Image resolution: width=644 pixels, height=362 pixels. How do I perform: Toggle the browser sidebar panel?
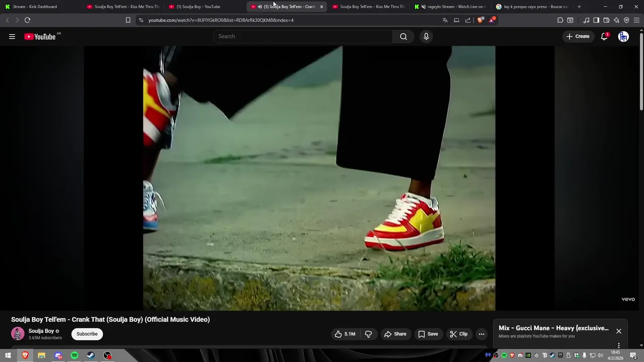click(x=596, y=20)
